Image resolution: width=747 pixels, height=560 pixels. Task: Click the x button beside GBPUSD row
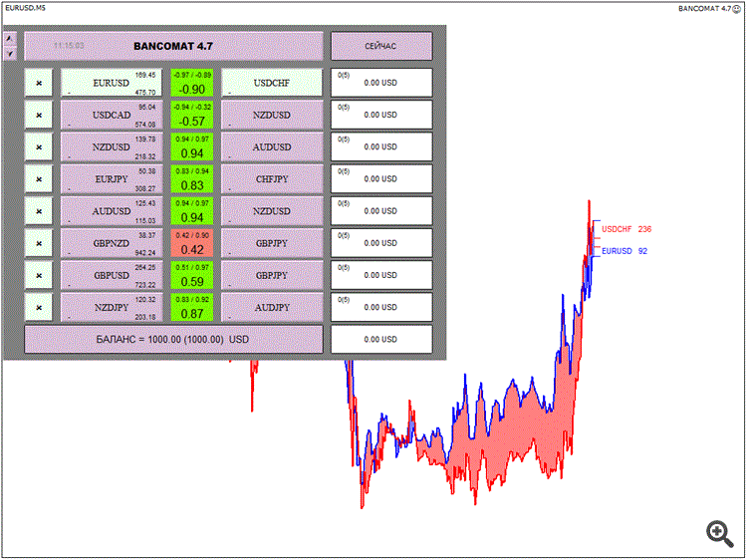(x=39, y=275)
